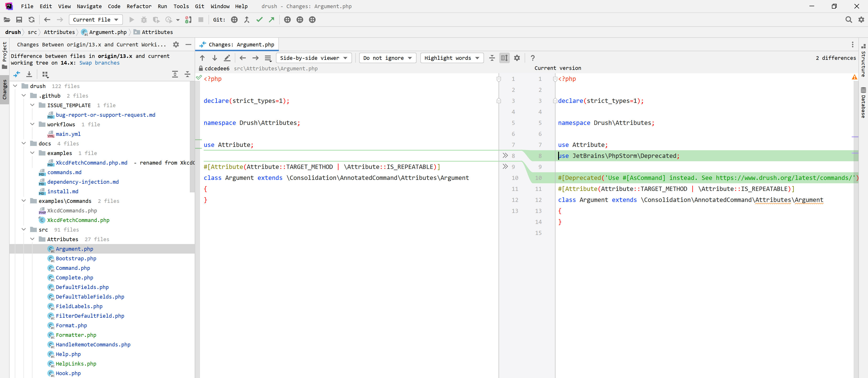Click the drush breadcrumb
Screen dimensions: 868x378
point(13,32)
